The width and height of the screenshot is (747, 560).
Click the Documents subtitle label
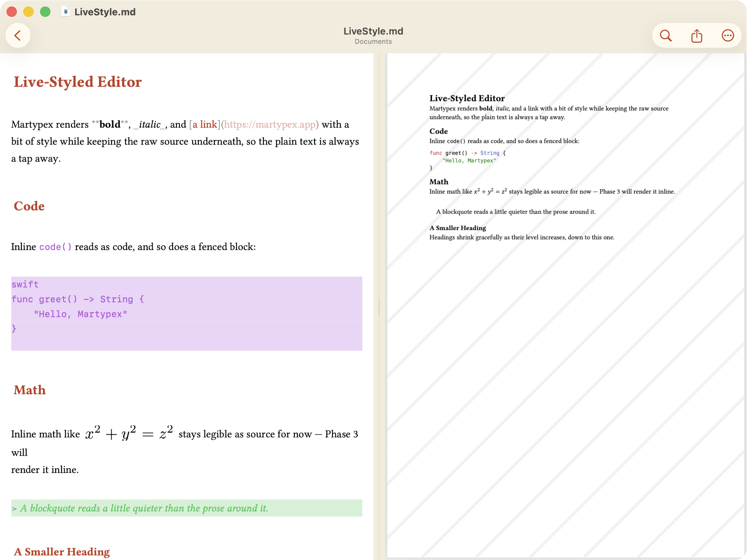point(373,42)
